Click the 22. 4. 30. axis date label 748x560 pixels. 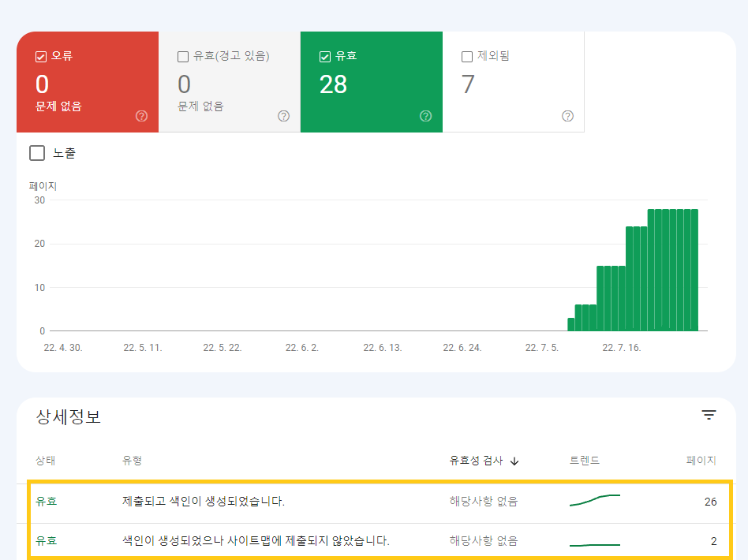[x=63, y=348]
